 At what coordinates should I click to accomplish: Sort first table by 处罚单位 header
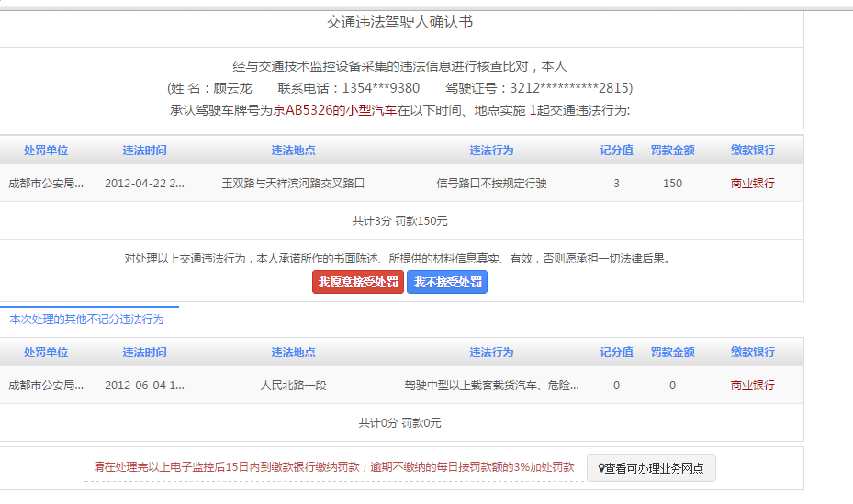(x=46, y=151)
